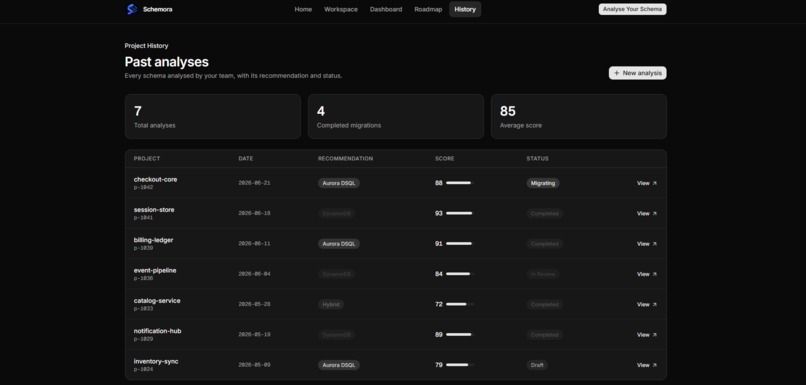Open the Roadmap nav item
This screenshot has width=806, height=385.
428,9
